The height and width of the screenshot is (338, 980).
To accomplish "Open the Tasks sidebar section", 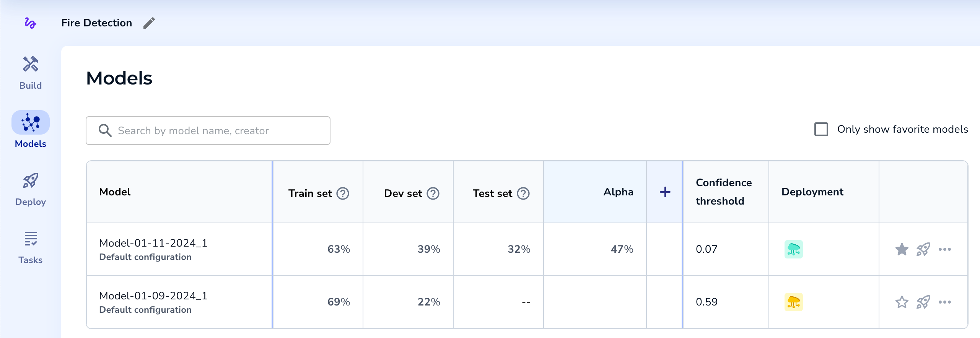I will (31, 247).
